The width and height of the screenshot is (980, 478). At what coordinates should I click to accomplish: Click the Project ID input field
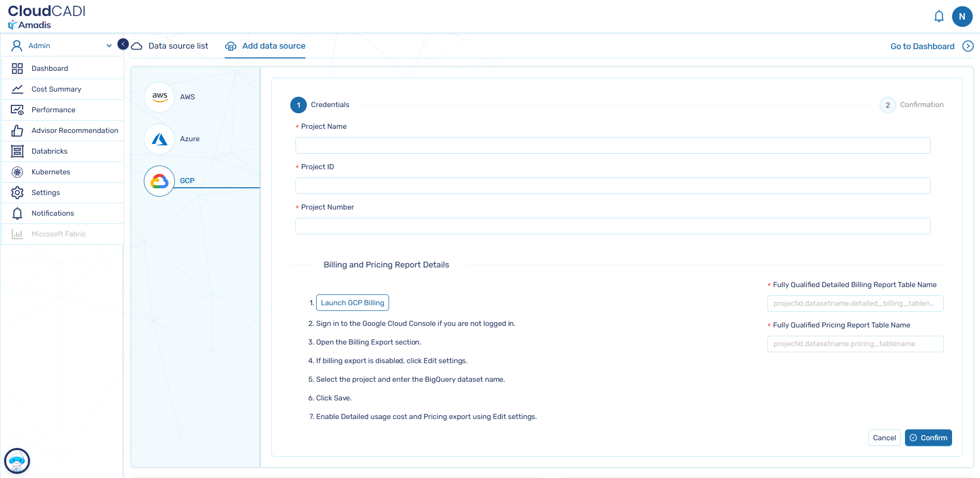coord(613,186)
